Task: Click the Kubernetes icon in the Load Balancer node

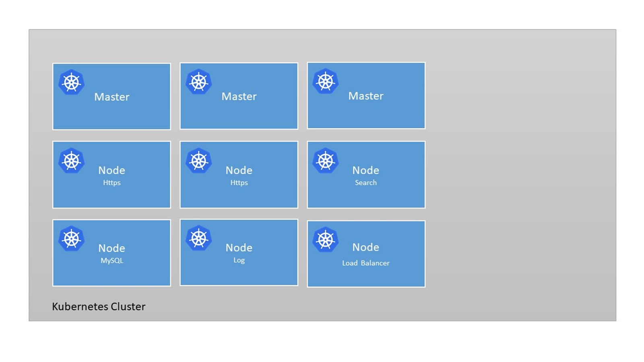Action: click(x=326, y=240)
